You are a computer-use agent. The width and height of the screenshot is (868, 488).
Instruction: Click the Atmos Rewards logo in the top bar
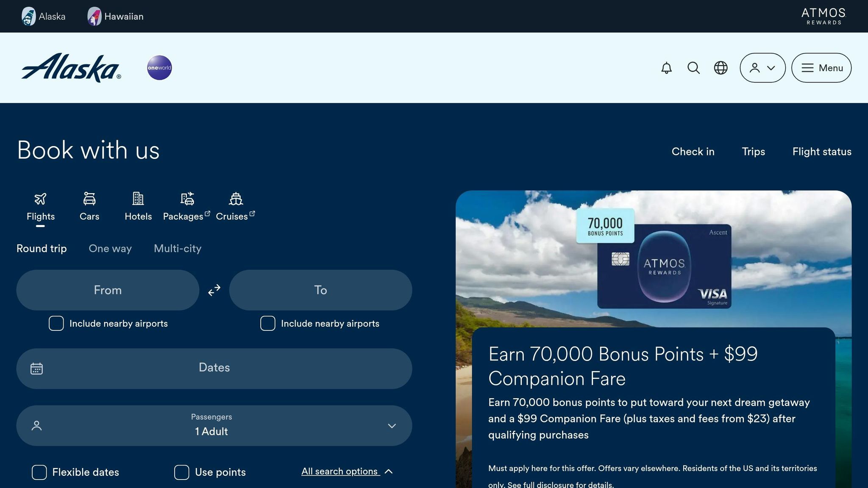pyautogui.click(x=823, y=16)
